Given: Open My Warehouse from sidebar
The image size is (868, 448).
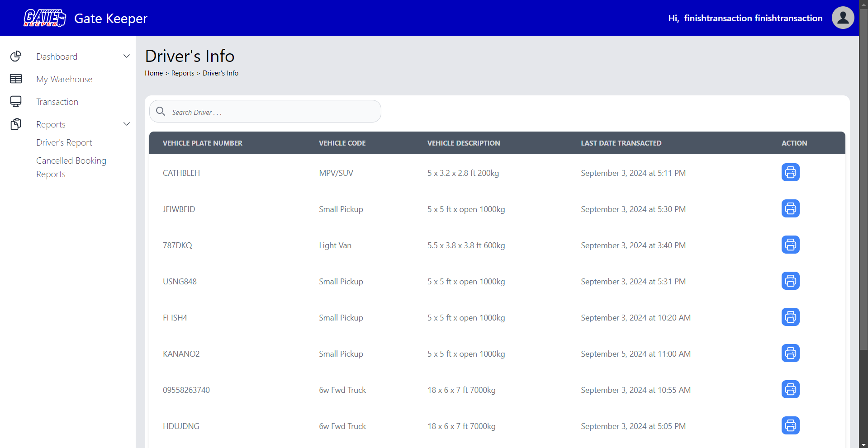Looking at the screenshot, I should pyautogui.click(x=64, y=79).
